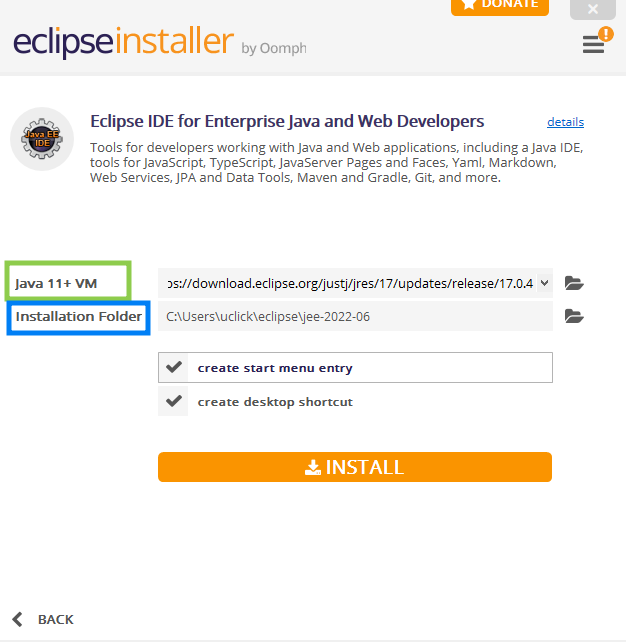Click the 'create desktop shortcut' label
This screenshot has height=642, width=626.
coord(275,402)
